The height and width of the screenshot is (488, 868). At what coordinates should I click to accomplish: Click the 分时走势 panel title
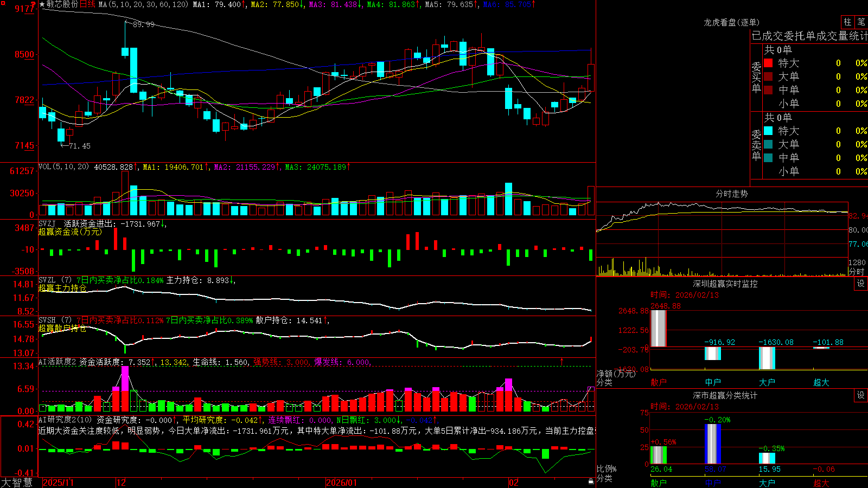pos(731,194)
